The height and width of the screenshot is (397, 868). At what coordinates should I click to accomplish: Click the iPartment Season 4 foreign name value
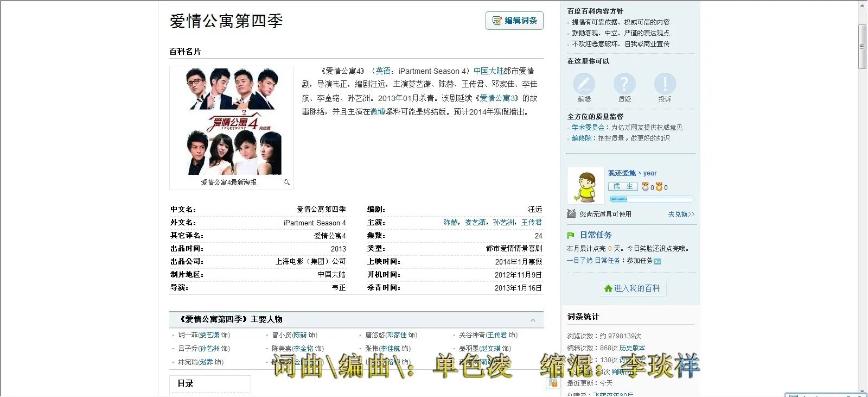pos(315,223)
